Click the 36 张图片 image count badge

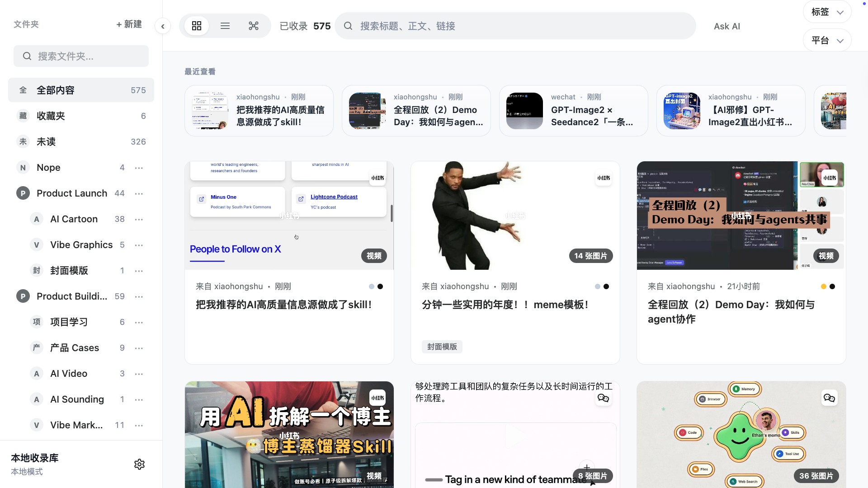pos(816,476)
